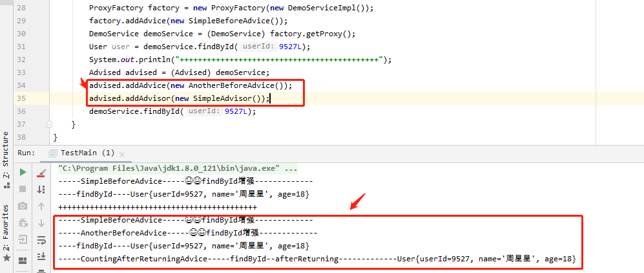
Task: Click the plus-sign separator console line
Action: coord(158,207)
